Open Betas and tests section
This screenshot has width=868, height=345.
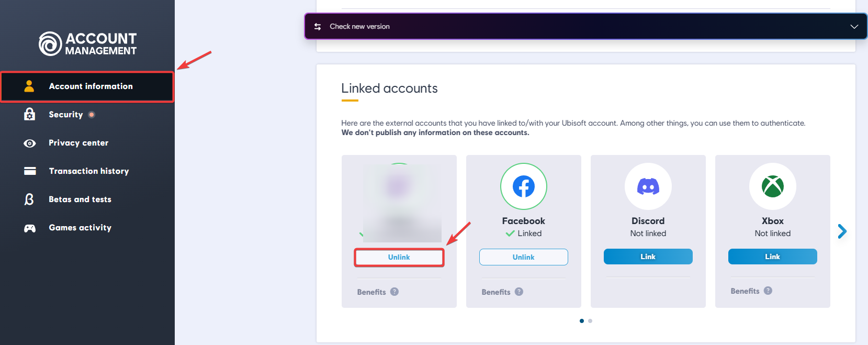click(80, 199)
